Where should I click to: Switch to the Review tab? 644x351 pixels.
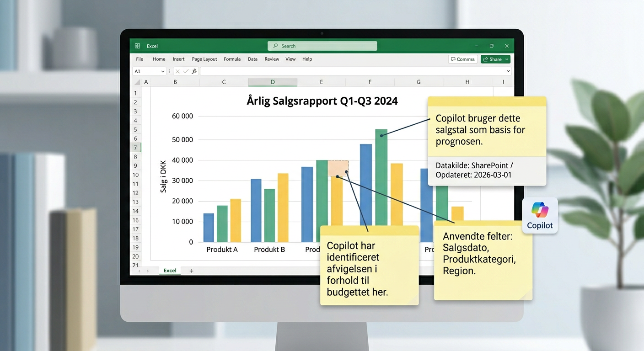pos(272,59)
